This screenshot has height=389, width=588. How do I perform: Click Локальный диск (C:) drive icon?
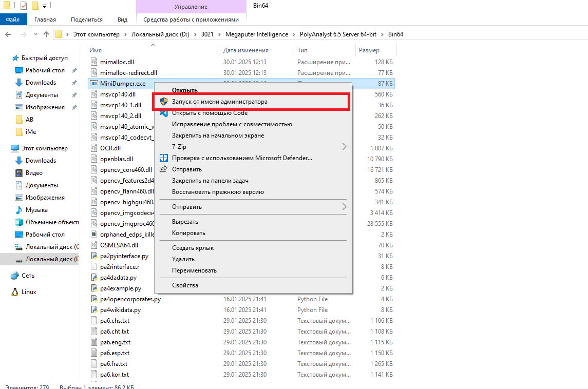[x=19, y=247]
